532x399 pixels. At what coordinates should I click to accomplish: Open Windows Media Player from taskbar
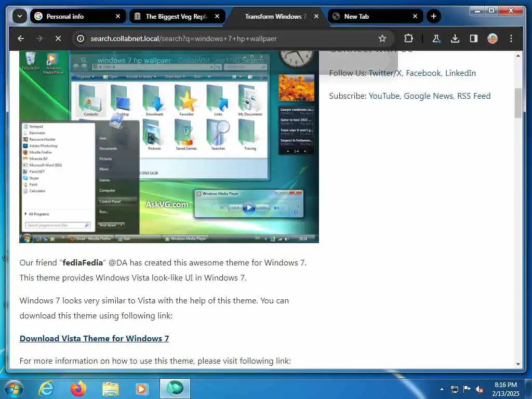click(141, 389)
